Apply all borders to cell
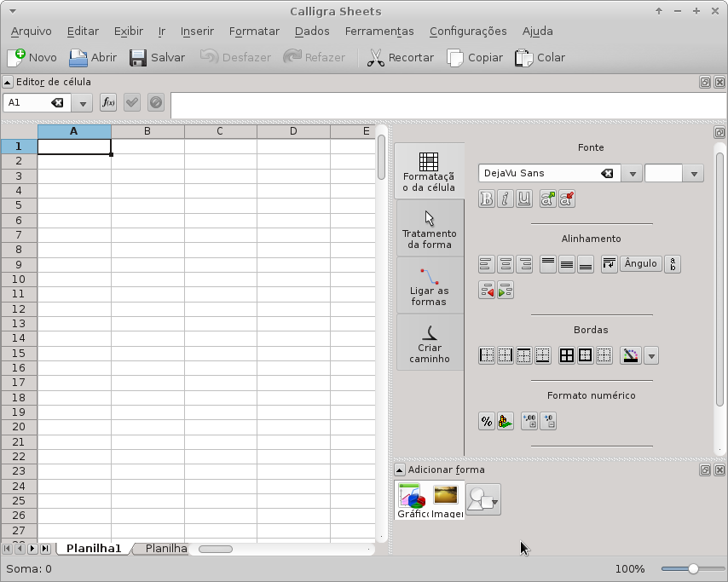 pos(566,355)
